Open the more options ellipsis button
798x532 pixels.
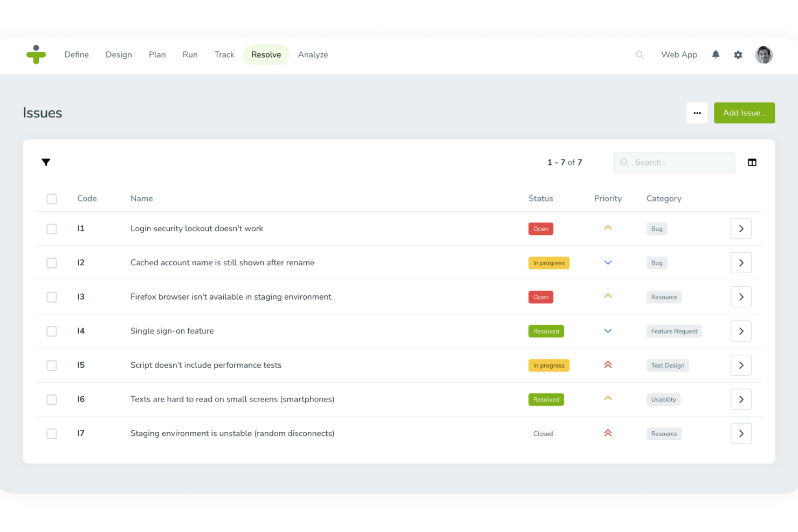click(x=697, y=113)
